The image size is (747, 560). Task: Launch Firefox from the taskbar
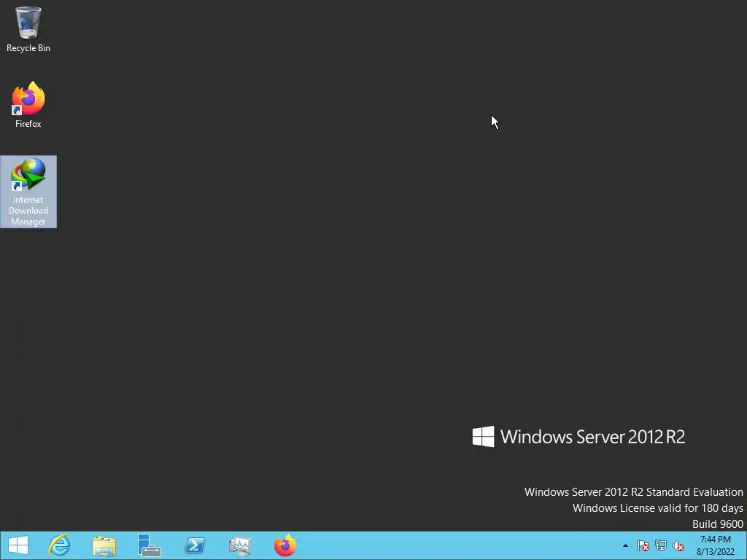285,545
